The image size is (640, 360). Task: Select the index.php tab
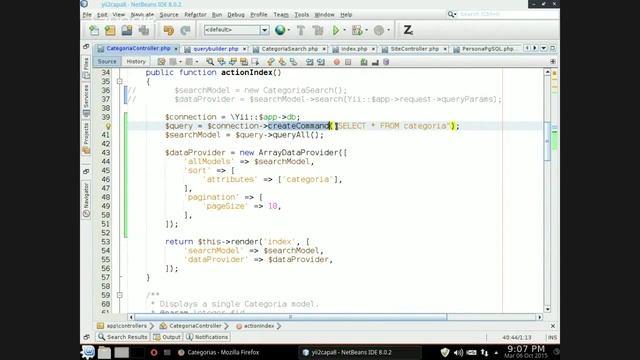353,49
